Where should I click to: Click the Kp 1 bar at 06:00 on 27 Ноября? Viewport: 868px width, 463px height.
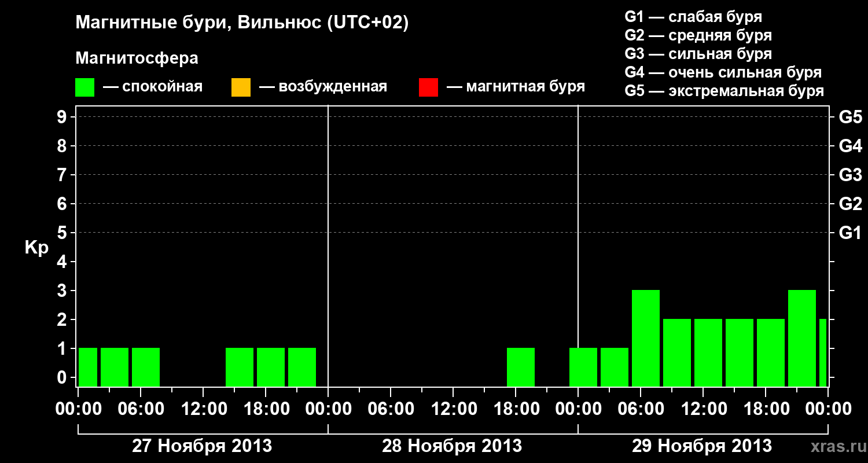point(146,367)
